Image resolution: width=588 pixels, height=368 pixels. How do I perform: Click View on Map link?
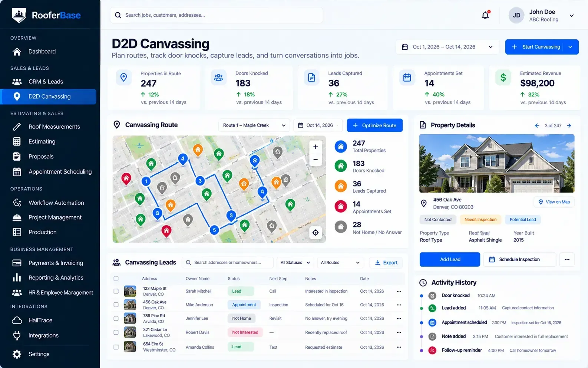click(554, 202)
